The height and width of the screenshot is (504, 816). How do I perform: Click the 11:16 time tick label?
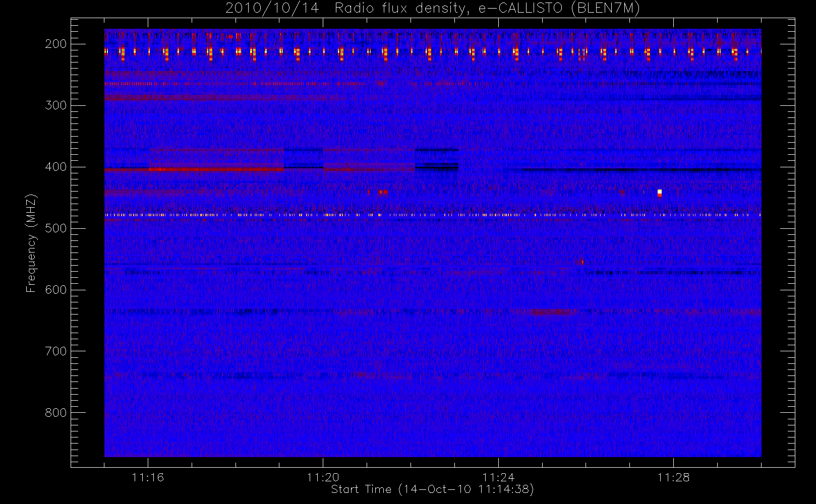(148, 477)
